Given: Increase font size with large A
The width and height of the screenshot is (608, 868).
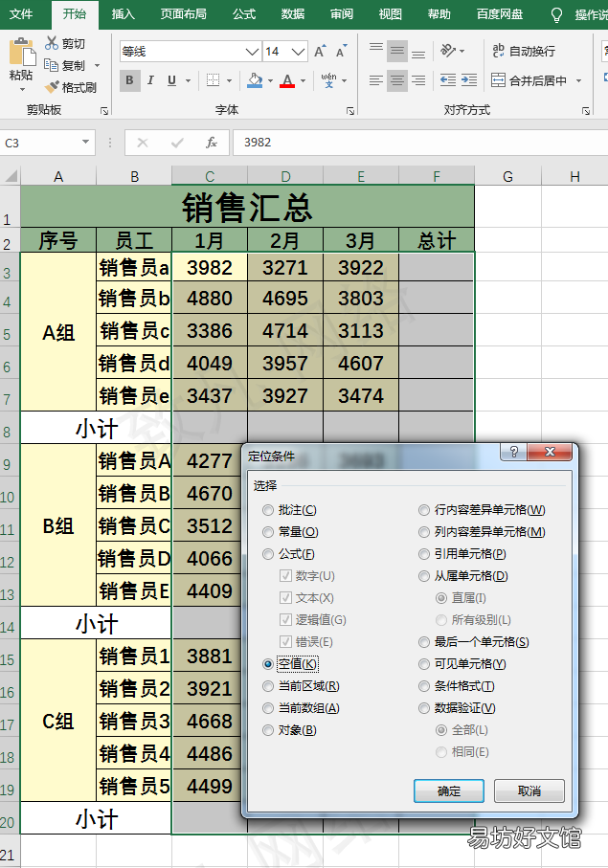Looking at the screenshot, I should pos(320,52).
